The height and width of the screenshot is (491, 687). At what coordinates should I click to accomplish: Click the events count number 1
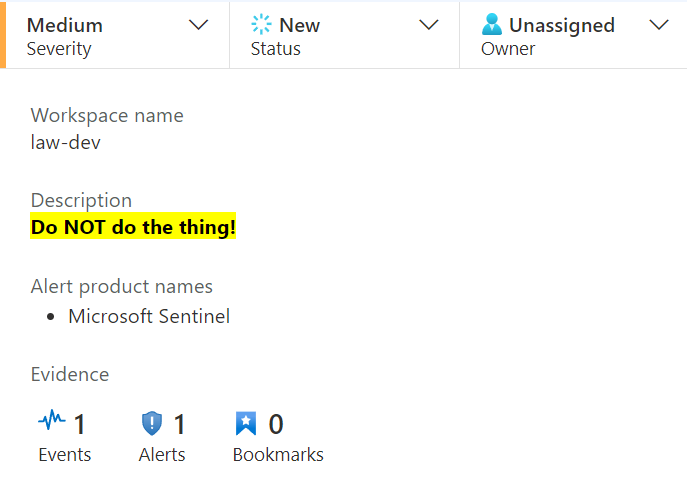click(79, 424)
